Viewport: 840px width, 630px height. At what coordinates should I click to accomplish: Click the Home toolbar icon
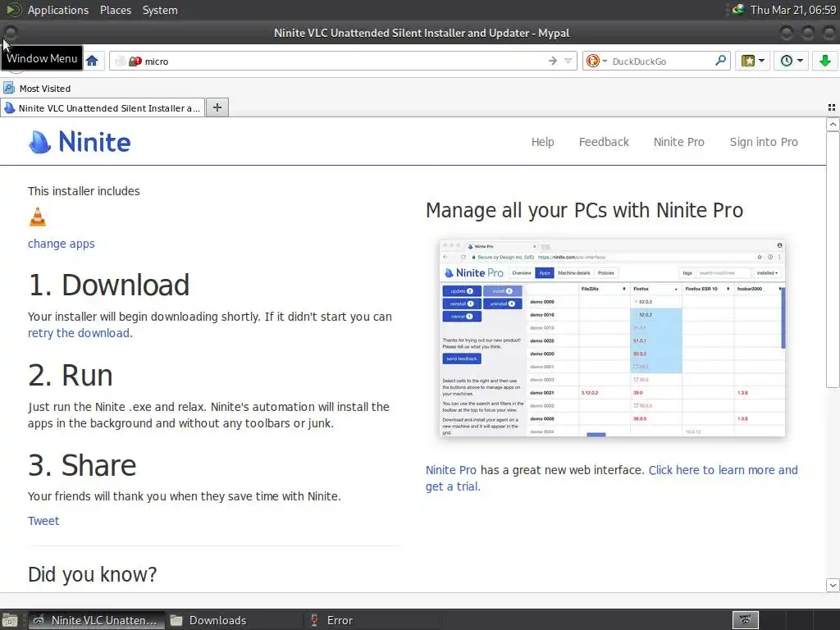92,61
